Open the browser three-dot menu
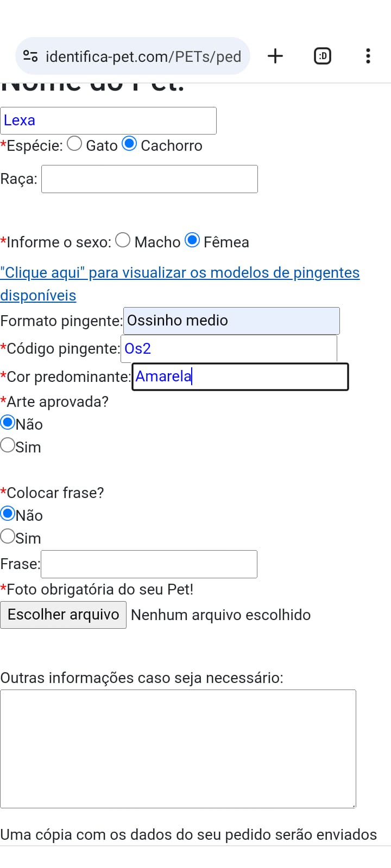The width and height of the screenshot is (391, 868). [x=368, y=56]
